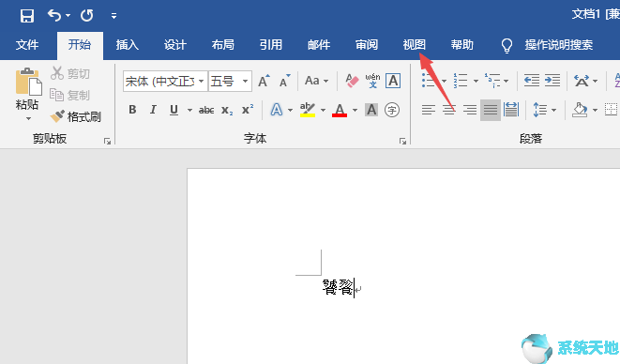Toggle justify alignment
620x364 pixels.
(491, 110)
